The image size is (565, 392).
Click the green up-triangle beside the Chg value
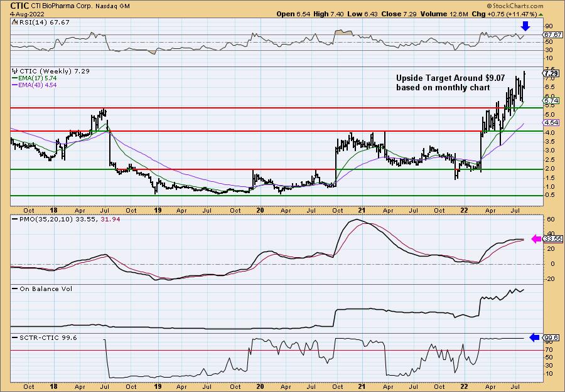click(x=541, y=14)
